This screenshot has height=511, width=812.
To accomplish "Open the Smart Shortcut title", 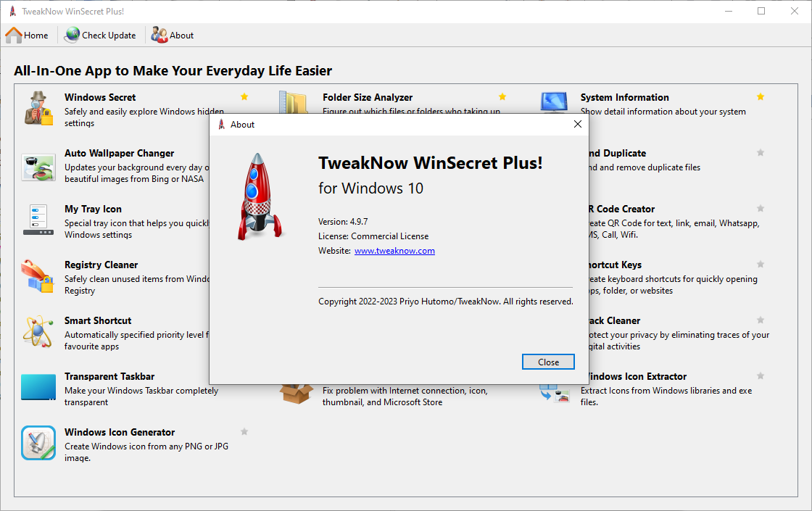I will pyautogui.click(x=98, y=320).
